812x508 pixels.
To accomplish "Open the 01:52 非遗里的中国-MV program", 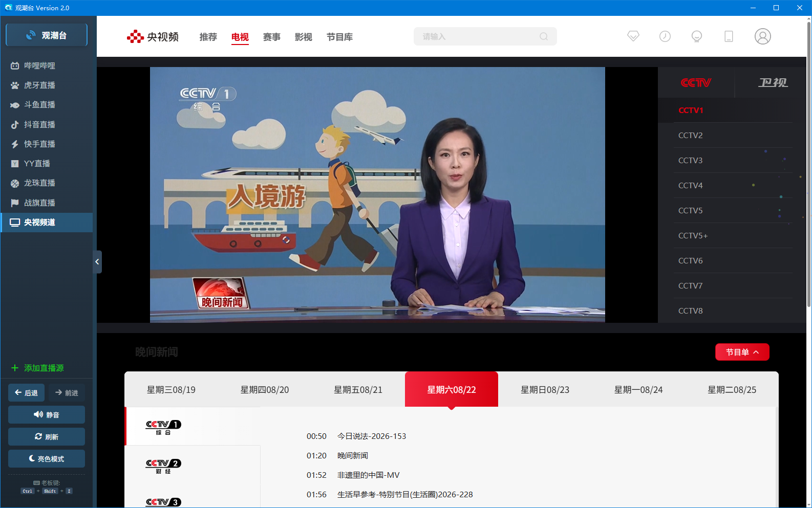I will tap(353, 475).
